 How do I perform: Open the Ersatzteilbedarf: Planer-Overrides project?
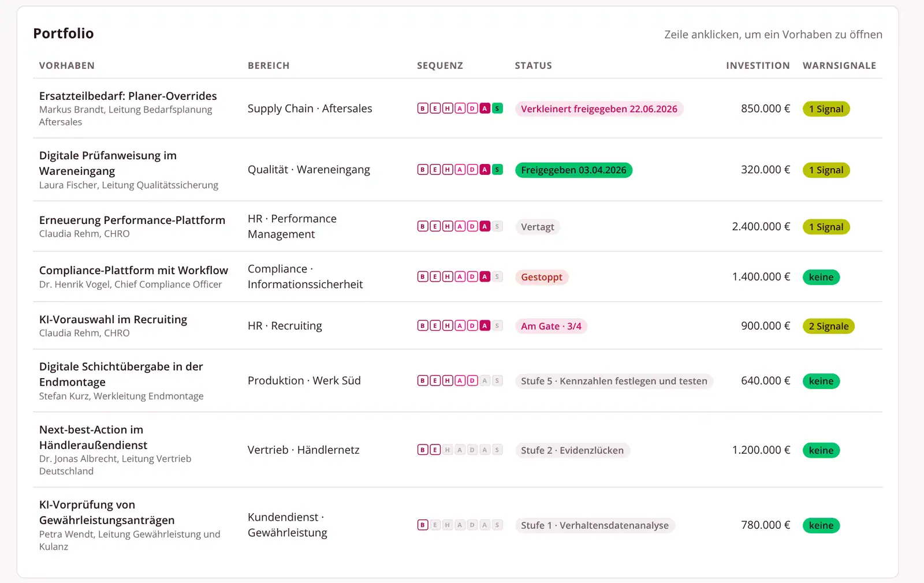[x=457, y=109]
